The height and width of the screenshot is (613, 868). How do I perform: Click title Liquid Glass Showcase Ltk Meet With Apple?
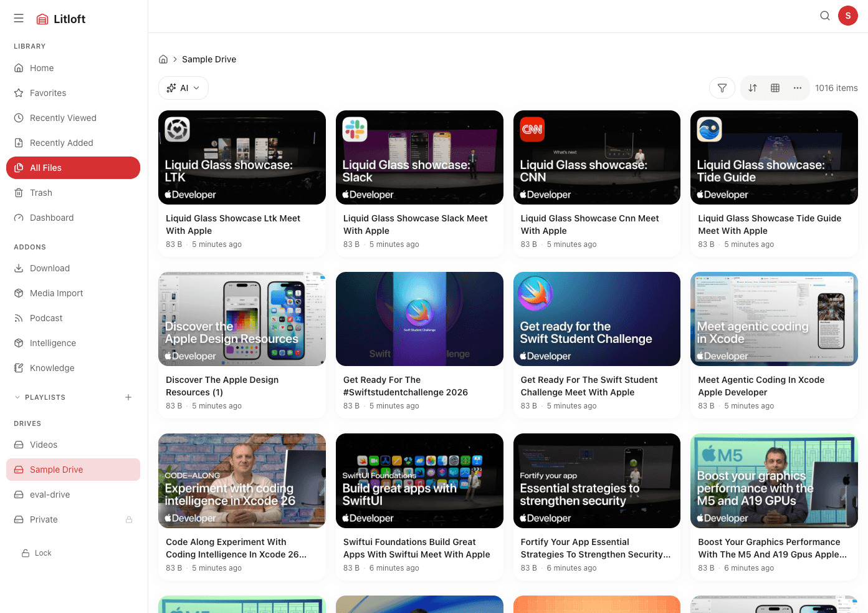click(x=233, y=224)
